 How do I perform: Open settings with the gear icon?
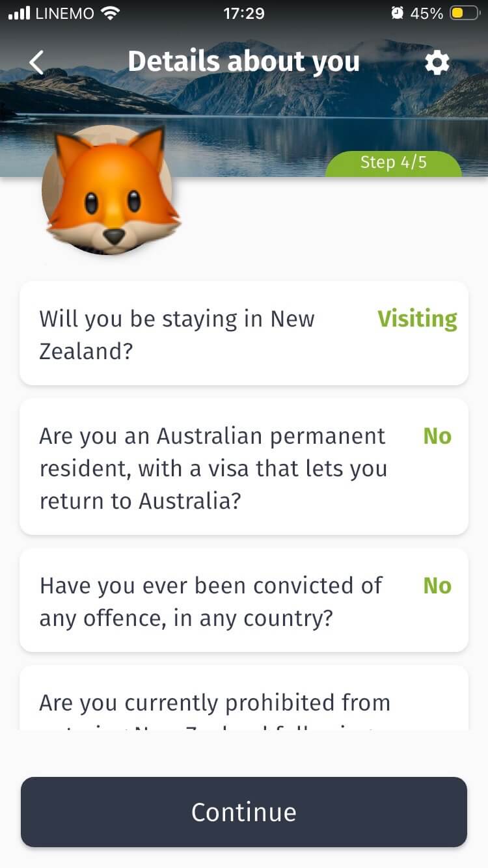coord(437,62)
